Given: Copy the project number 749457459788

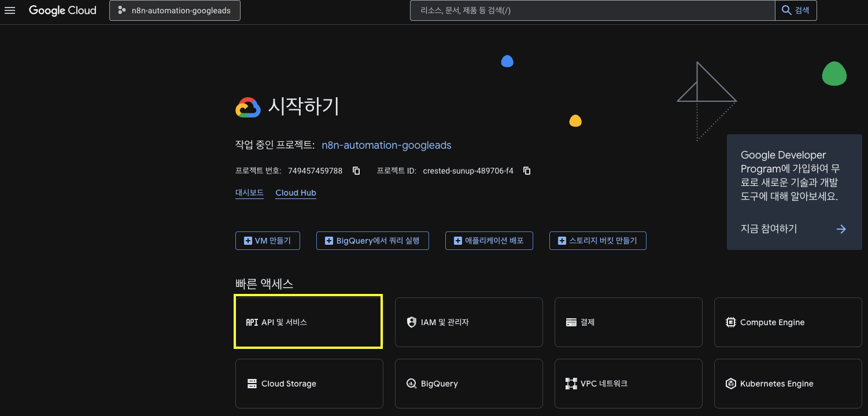Looking at the screenshot, I should click(x=356, y=171).
